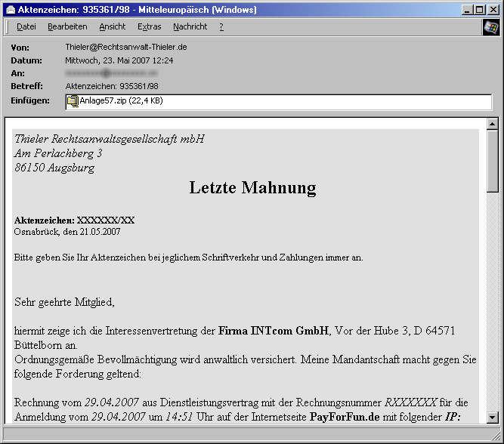Open the Extras menu
This screenshot has width=504, height=444.
pos(149,26)
